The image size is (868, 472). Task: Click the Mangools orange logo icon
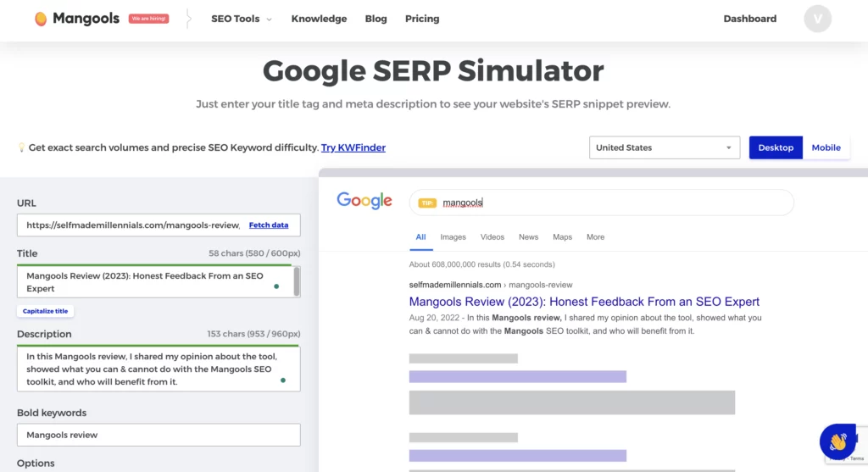[x=41, y=19]
